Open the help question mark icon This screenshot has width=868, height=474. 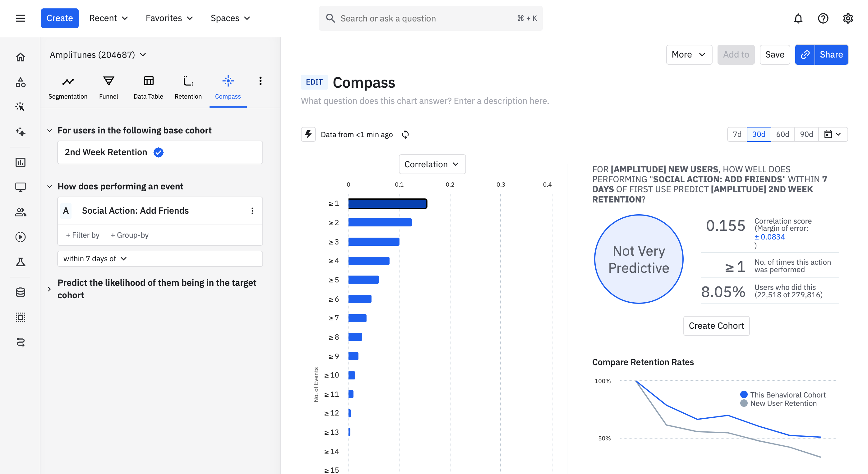[823, 18]
